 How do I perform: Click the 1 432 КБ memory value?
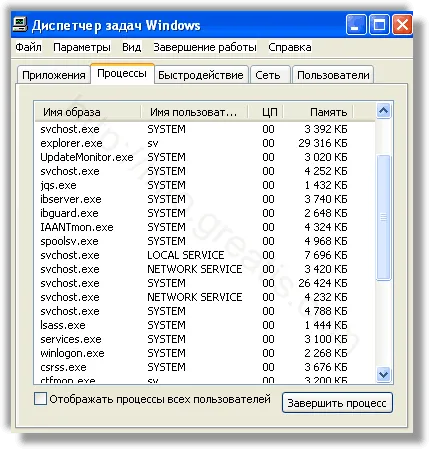point(326,185)
